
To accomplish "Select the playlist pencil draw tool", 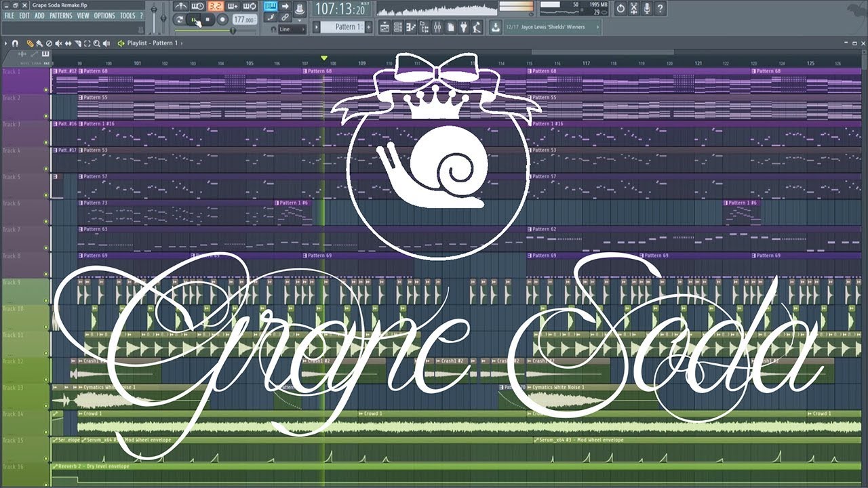I will [31, 43].
